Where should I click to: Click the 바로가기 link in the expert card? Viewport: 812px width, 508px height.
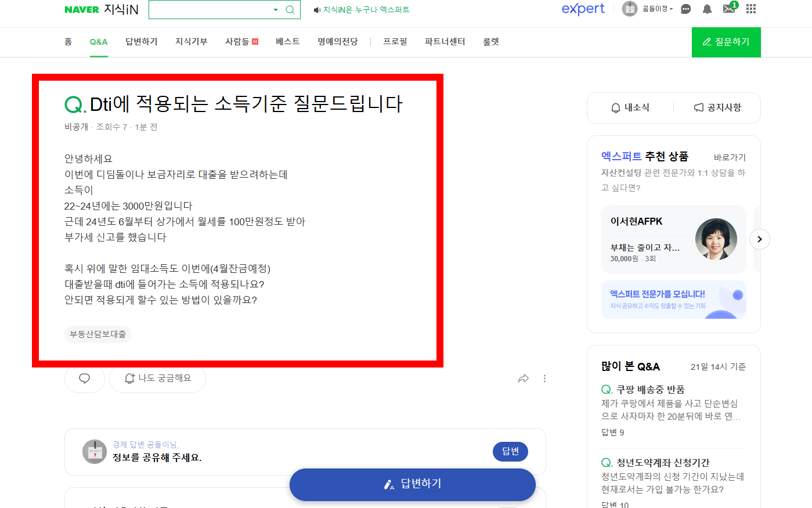coord(730,157)
